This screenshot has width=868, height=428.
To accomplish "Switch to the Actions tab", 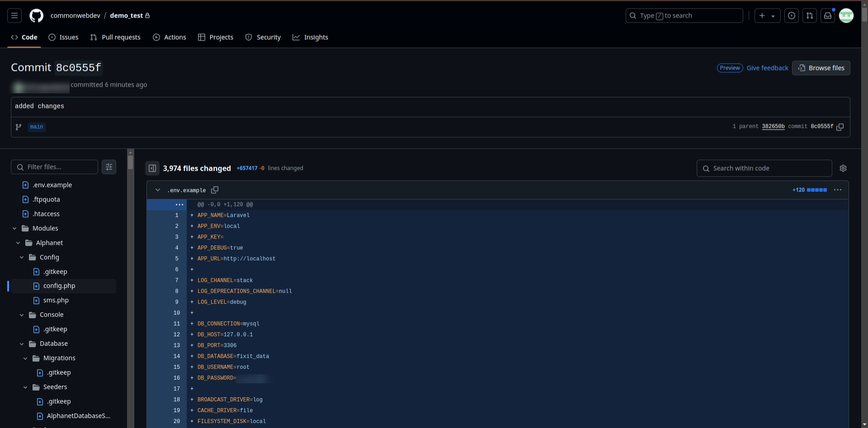I will pyautogui.click(x=170, y=38).
